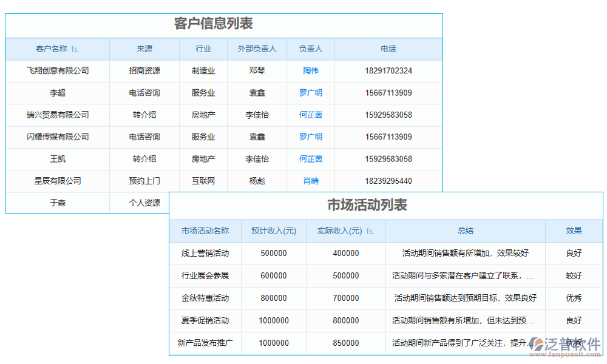
Task: Click the 泛普软件 logo at bottom right
Action: tap(565, 343)
